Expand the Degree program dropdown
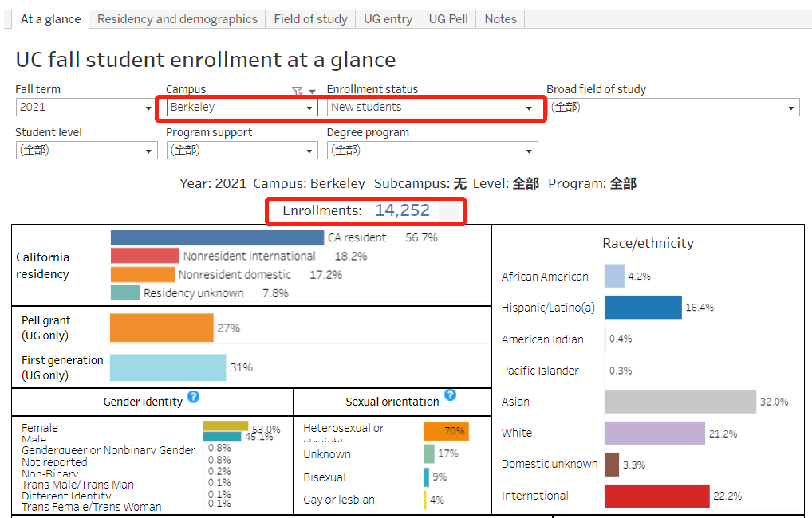 tap(432, 151)
